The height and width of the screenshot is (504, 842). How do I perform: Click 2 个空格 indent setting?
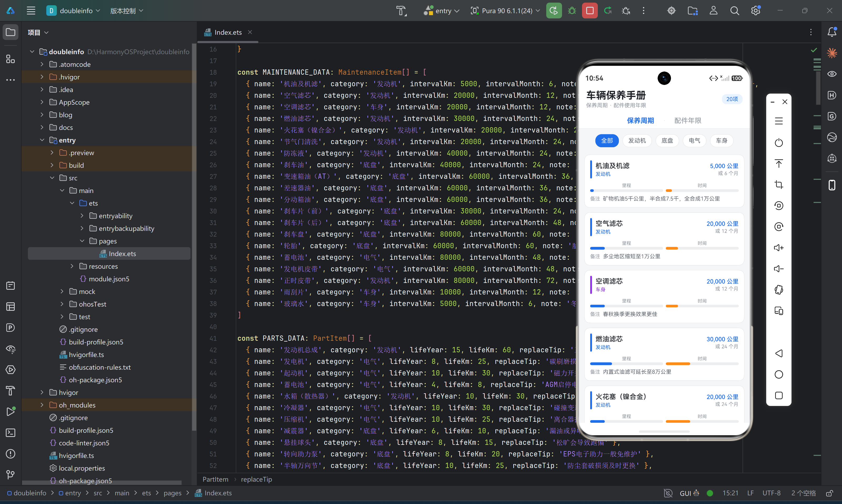[x=803, y=493]
